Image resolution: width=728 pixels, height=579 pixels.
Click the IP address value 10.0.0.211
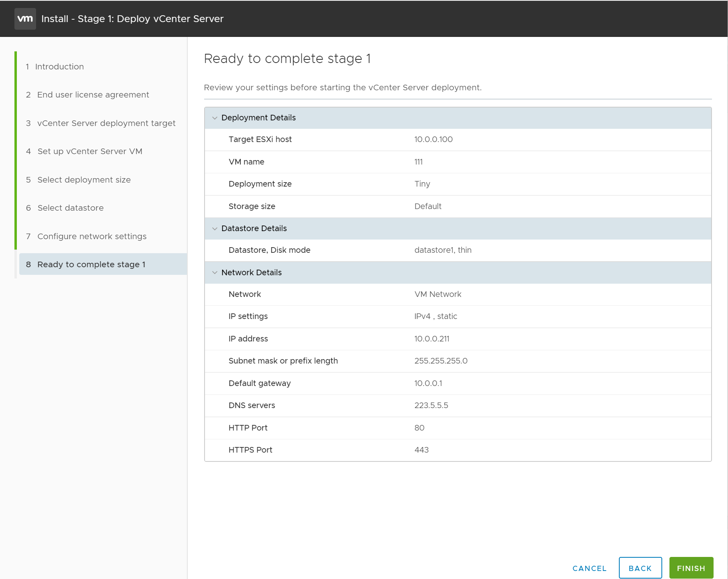coord(432,339)
